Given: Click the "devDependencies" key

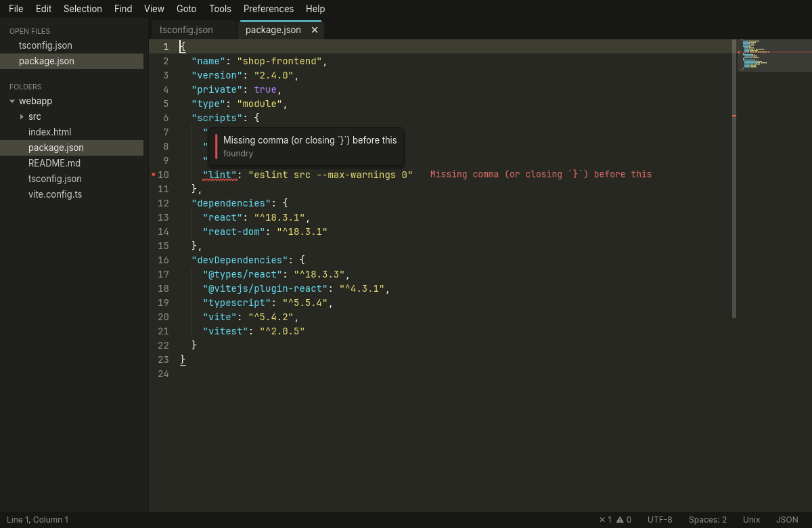Looking at the screenshot, I should (240, 260).
